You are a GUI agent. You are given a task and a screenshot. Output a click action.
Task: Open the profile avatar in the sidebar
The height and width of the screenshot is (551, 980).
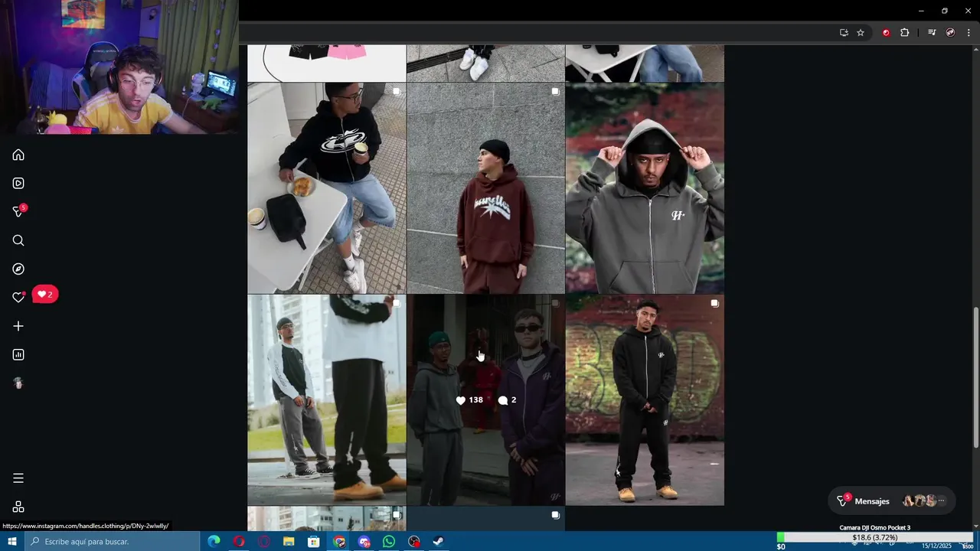[18, 383]
